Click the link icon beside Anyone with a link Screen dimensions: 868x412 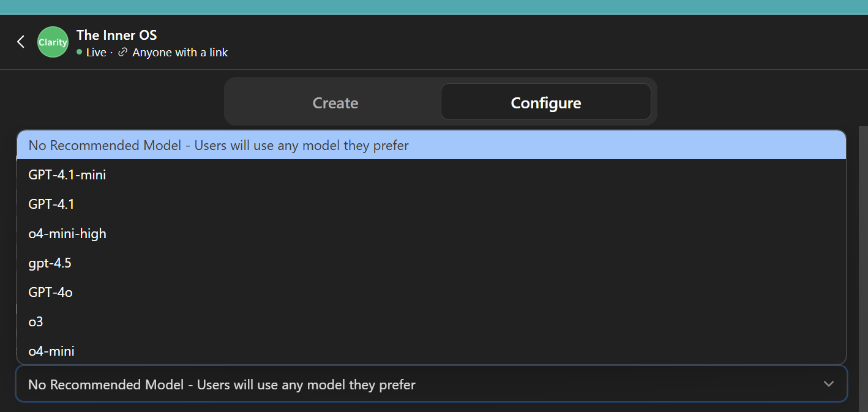(122, 53)
